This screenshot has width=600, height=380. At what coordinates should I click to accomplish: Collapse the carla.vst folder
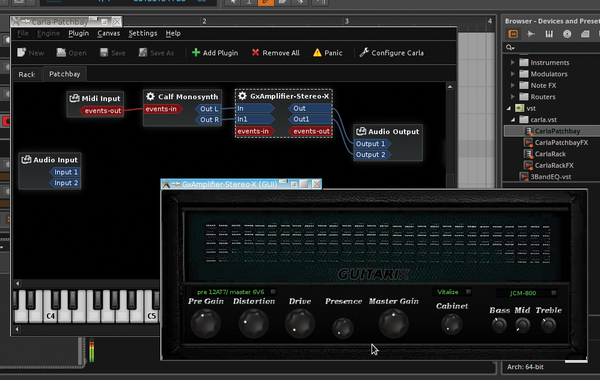point(513,120)
